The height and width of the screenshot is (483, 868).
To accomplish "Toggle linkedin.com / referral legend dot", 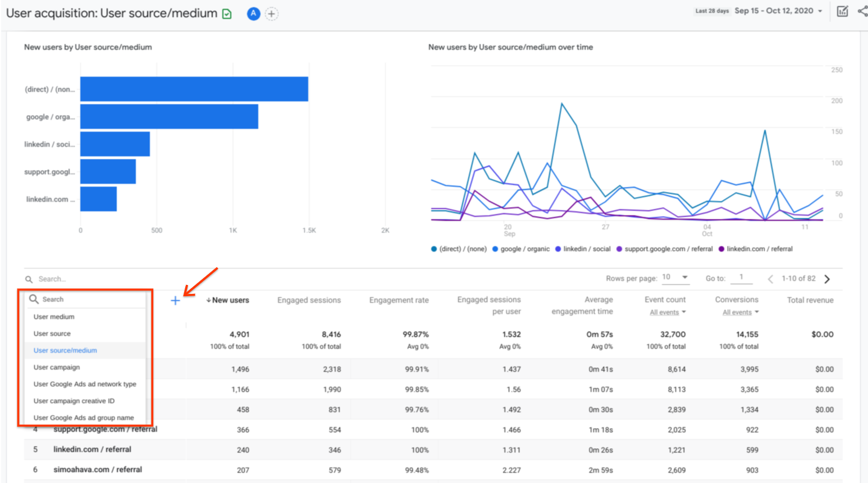I will [x=721, y=249].
